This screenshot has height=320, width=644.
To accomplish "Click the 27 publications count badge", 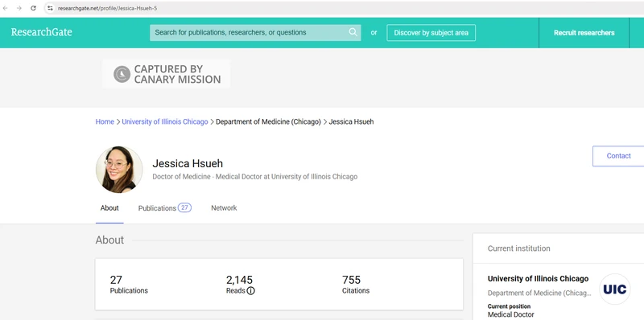I will click(184, 207).
